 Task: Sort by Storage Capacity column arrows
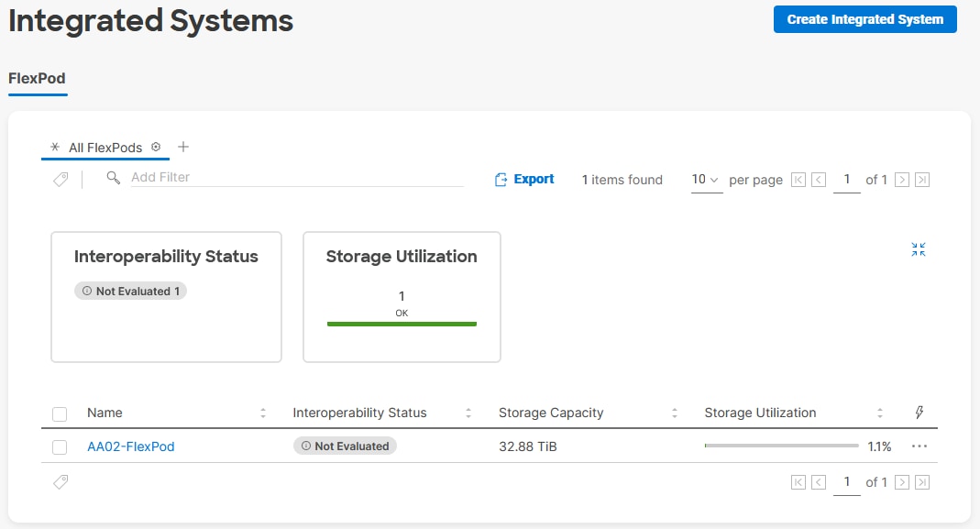[675, 413]
